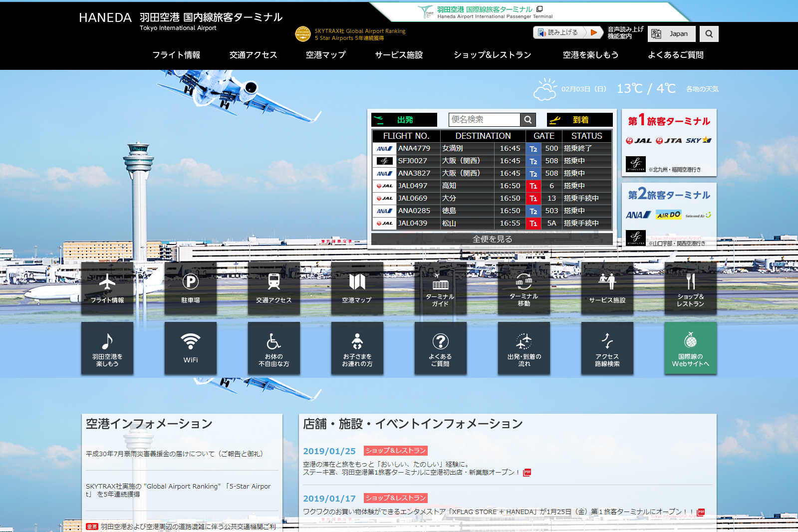This screenshot has height=532, width=798.
Task: Select flight row ANA4779
Action: (x=492, y=148)
